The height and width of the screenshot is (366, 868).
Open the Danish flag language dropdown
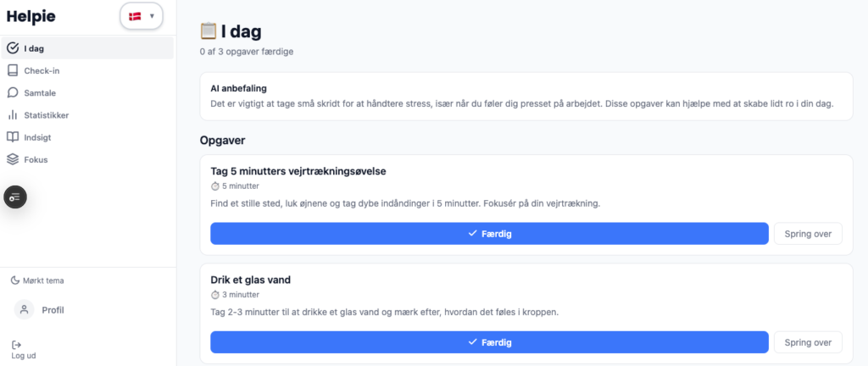pyautogui.click(x=141, y=16)
